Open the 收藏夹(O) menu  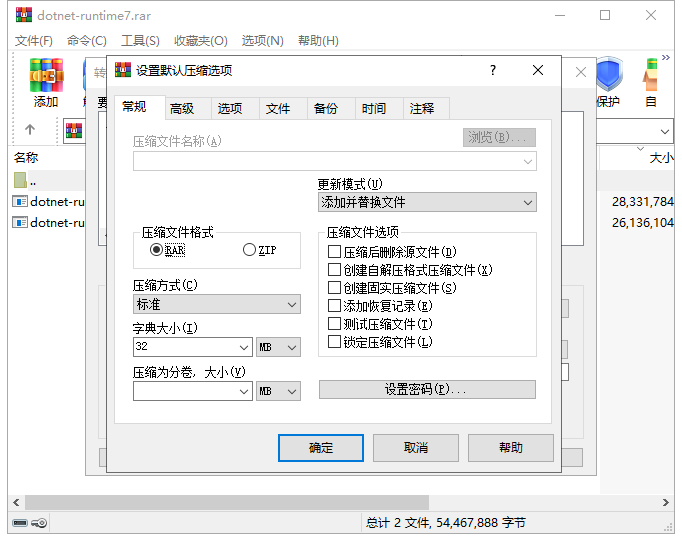tap(201, 40)
